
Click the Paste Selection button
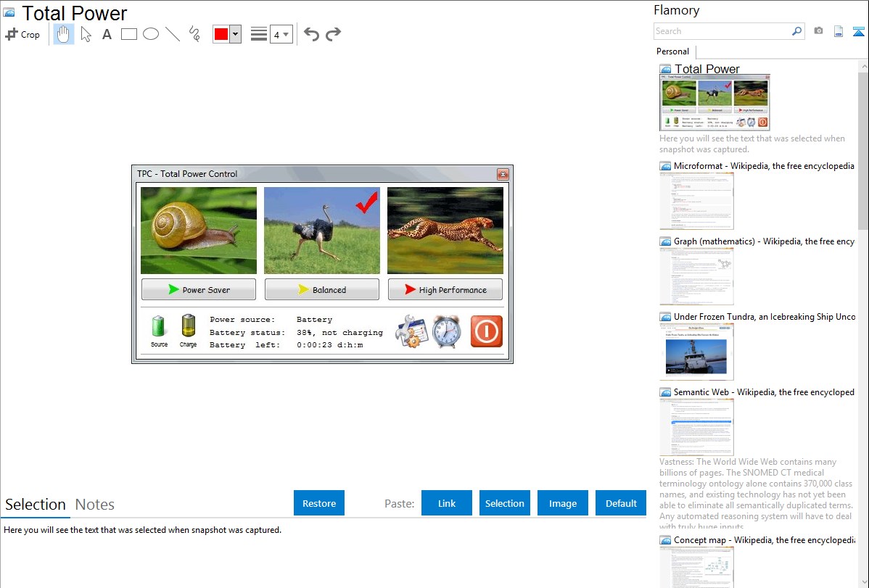(x=505, y=503)
